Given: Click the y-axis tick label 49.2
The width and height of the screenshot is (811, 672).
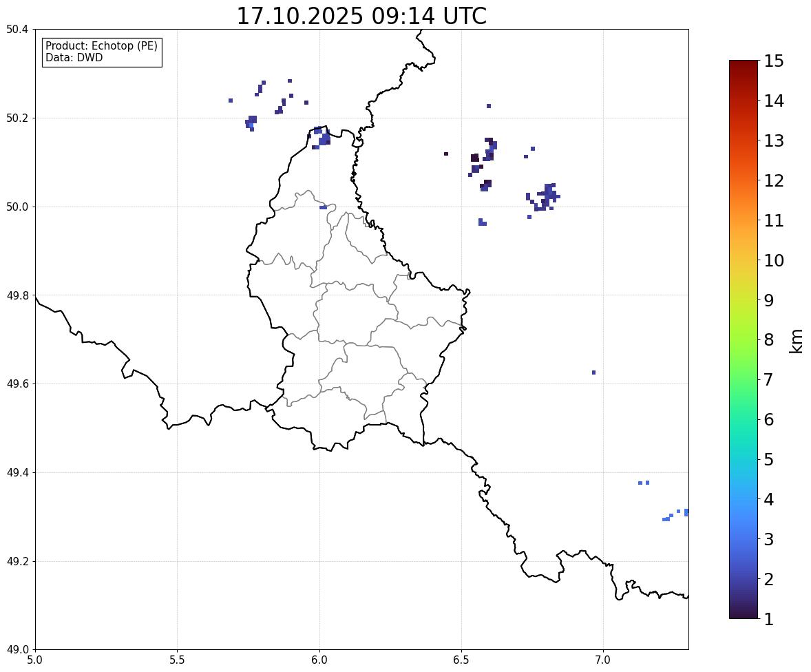Looking at the screenshot, I should click(x=17, y=561).
